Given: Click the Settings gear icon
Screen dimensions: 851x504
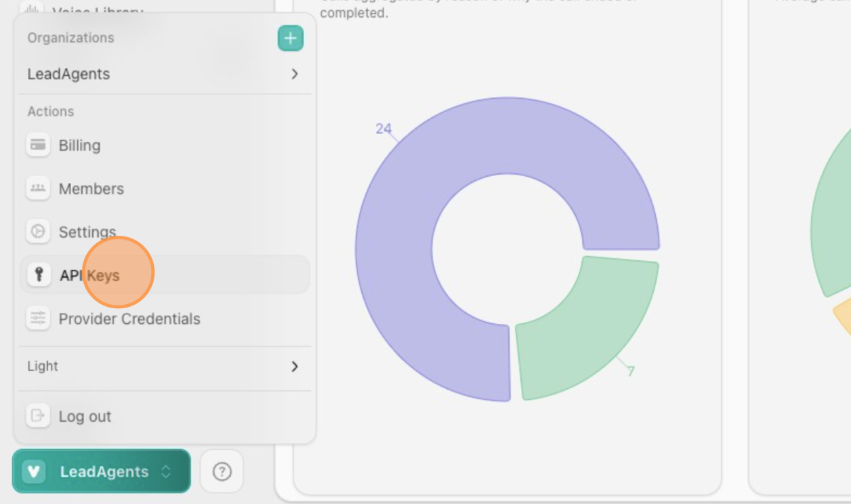Looking at the screenshot, I should (x=38, y=232).
